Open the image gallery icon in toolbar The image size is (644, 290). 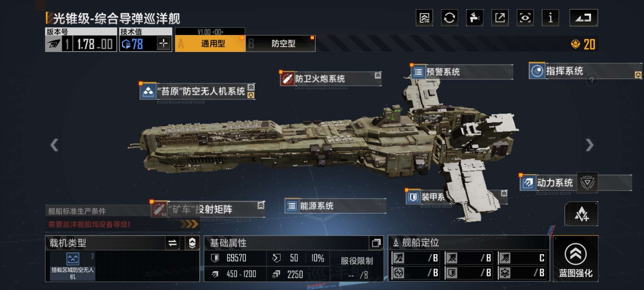click(x=424, y=18)
